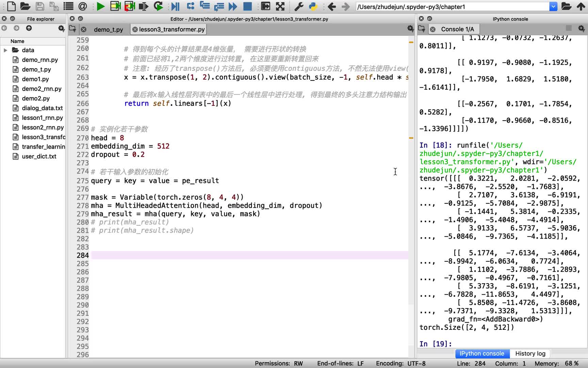This screenshot has width=588, height=368.
Task: Toggle fullscreen mode icon
Action: point(280,6)
